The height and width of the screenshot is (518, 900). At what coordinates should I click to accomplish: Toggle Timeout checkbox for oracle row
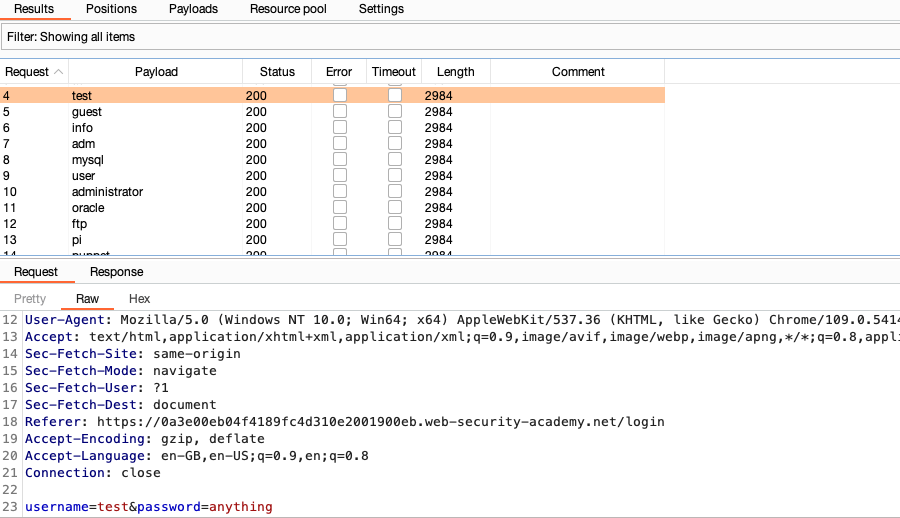395,208
